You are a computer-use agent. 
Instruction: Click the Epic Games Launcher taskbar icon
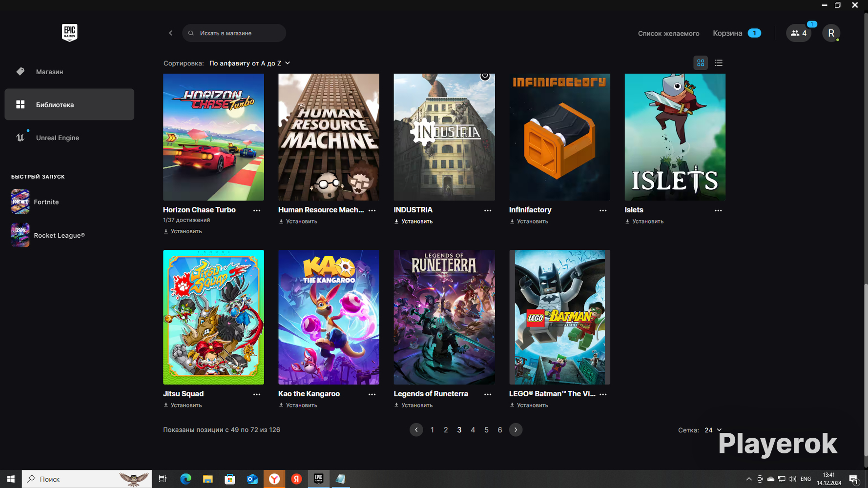pyautogui.click(x=319, y=479)
